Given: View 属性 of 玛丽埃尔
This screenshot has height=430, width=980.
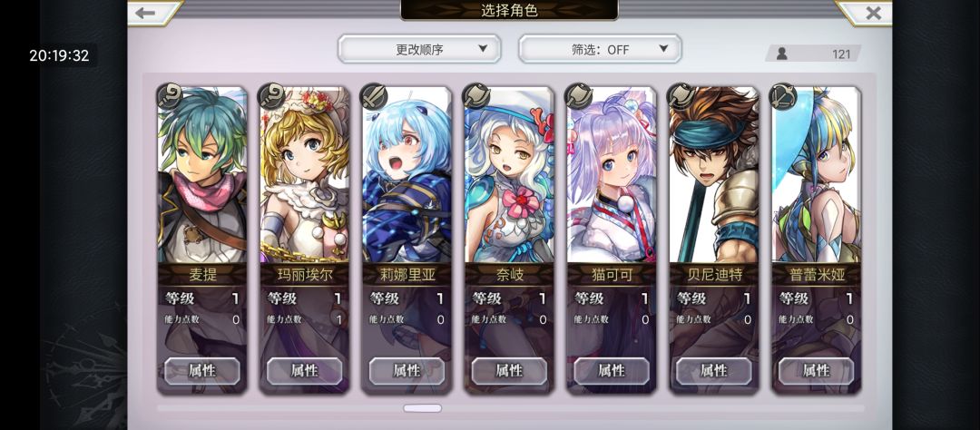Looking at the screenshot, I should click(304, 371).
